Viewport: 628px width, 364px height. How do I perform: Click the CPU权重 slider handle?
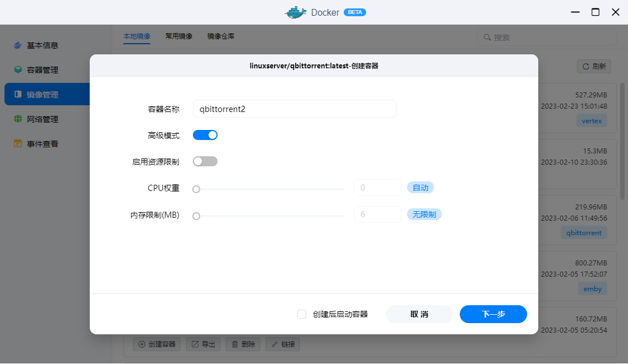(x=196, y=189)
